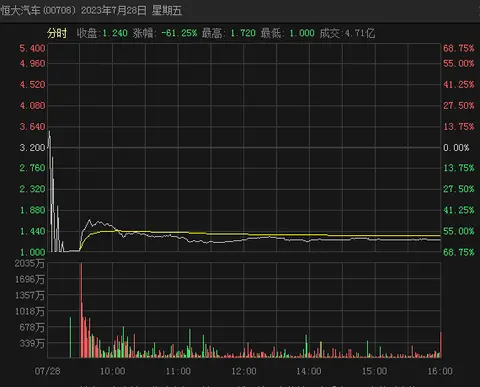The height and width of the screenshot is (387, 480).
Task: Click the 最高 1.720 high value
Action: click(243, 33)
